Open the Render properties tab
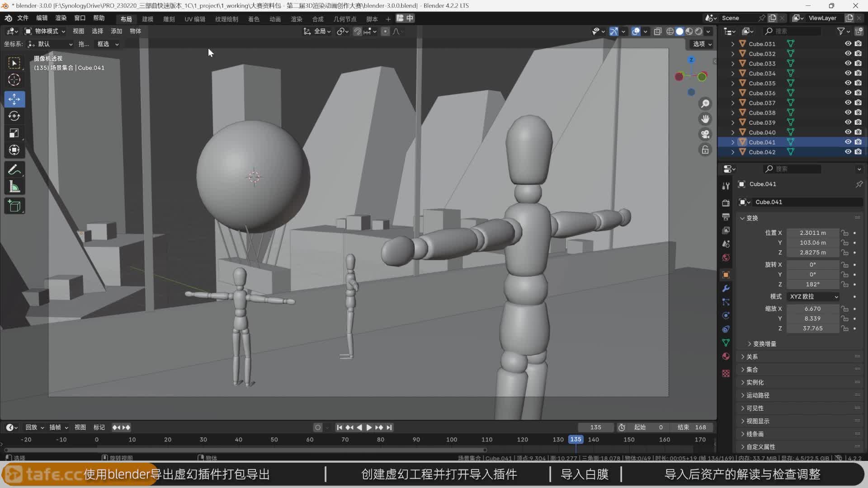 tap(726, 203)
